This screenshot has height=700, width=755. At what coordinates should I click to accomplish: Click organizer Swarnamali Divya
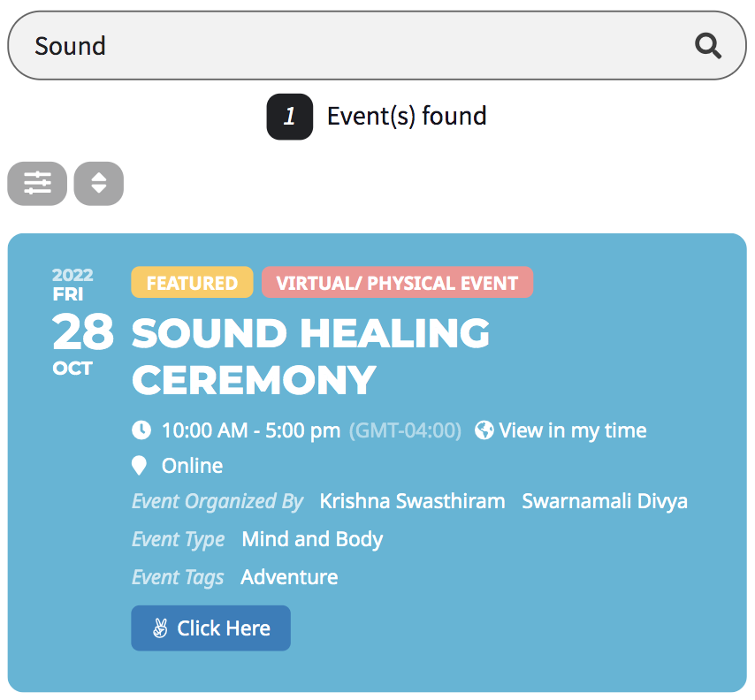tap(604, 500)
